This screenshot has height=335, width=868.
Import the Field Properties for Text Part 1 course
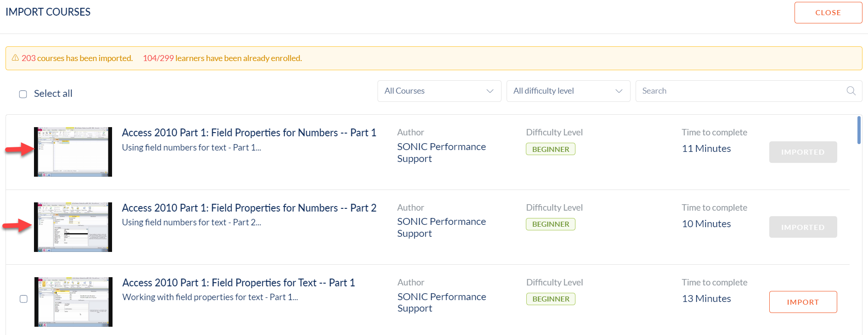[803, 302]
